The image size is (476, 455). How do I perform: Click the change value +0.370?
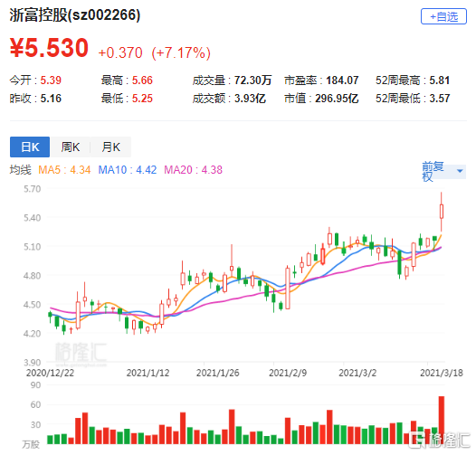click(x=120, y=52)
